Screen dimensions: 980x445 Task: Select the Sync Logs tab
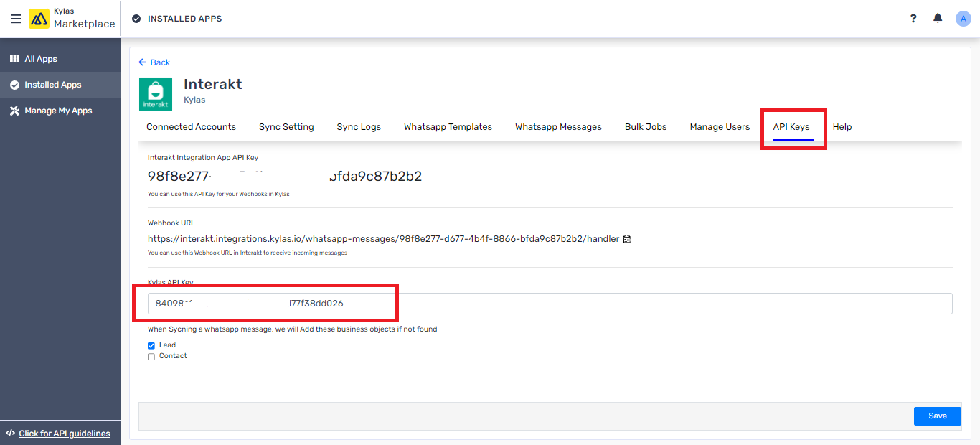pos(358,126)
